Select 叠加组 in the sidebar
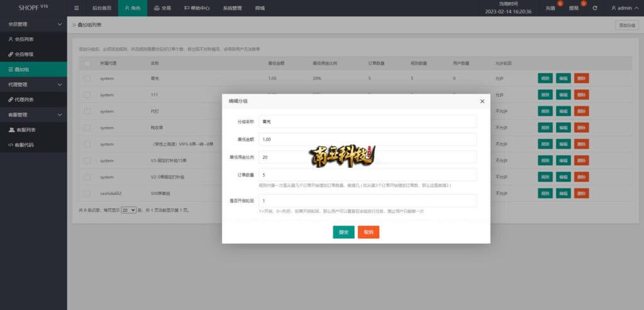This screenshot has height=310, width=644. pyautogui.click(x=33, y=69)
